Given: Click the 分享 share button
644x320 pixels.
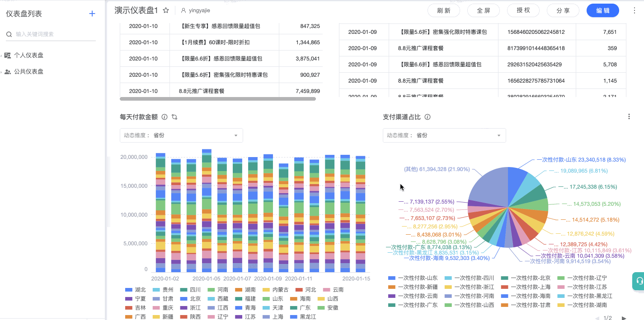Looking at the screenshot, I should tap(563, 10).
